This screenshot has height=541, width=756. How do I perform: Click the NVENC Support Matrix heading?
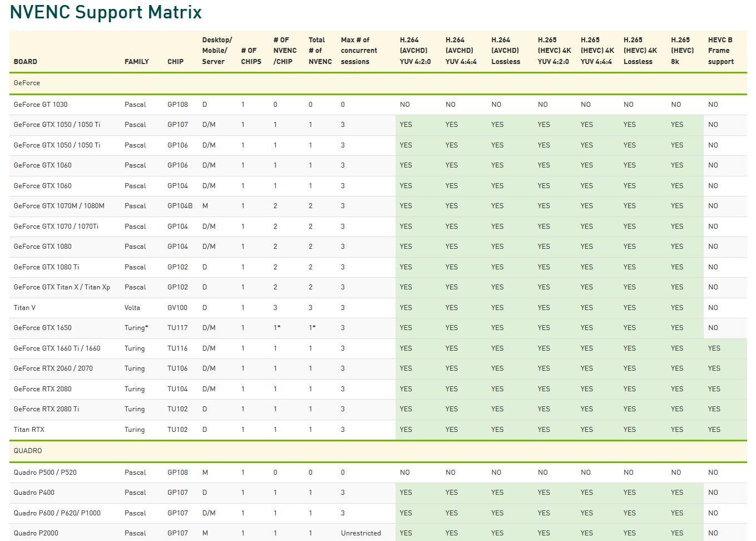(x=106, y=12)
